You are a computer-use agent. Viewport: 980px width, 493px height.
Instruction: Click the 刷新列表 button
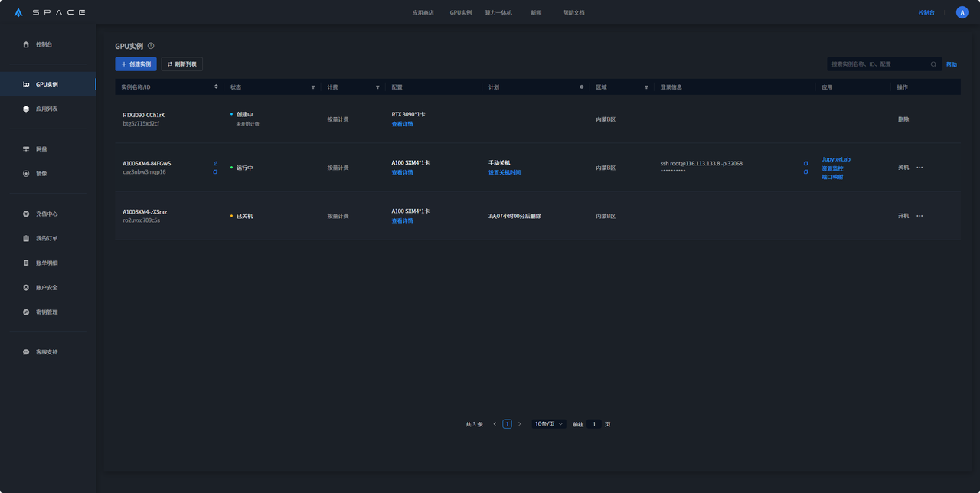point(182,64)
